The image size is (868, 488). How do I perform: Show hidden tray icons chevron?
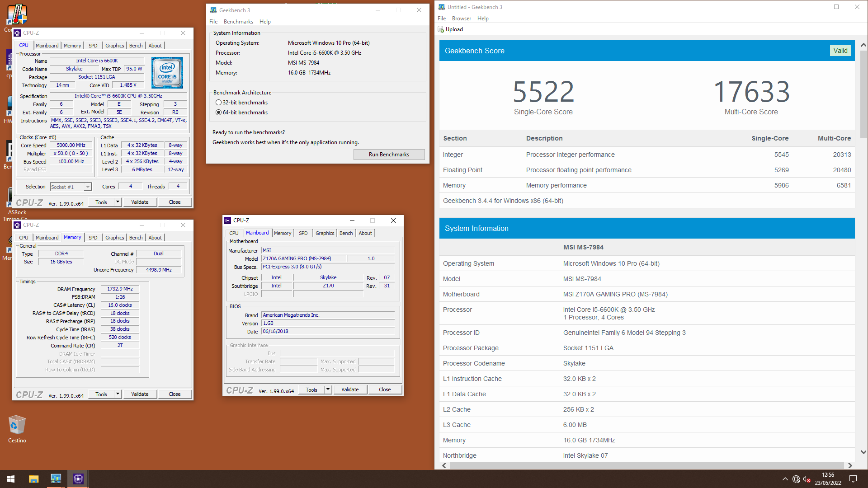(785, 479)
